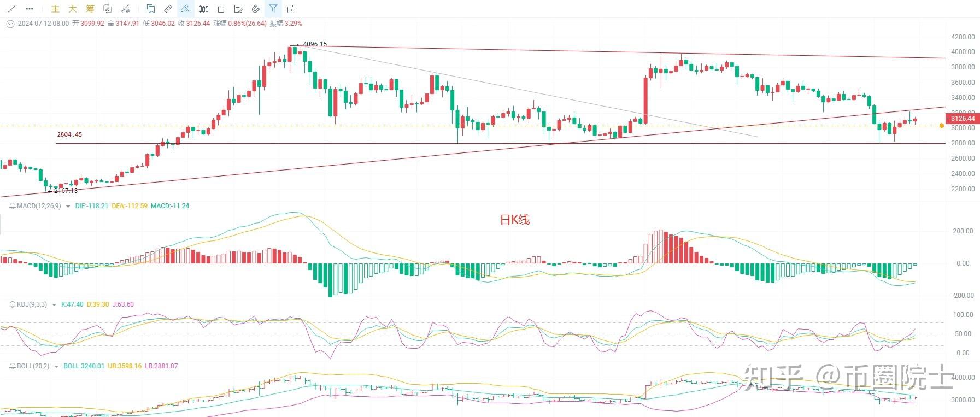Open the KDJ(9,3,3) dropdown arrow
The height and width of the screenshot is (417, 980).
tap(54, 305)
